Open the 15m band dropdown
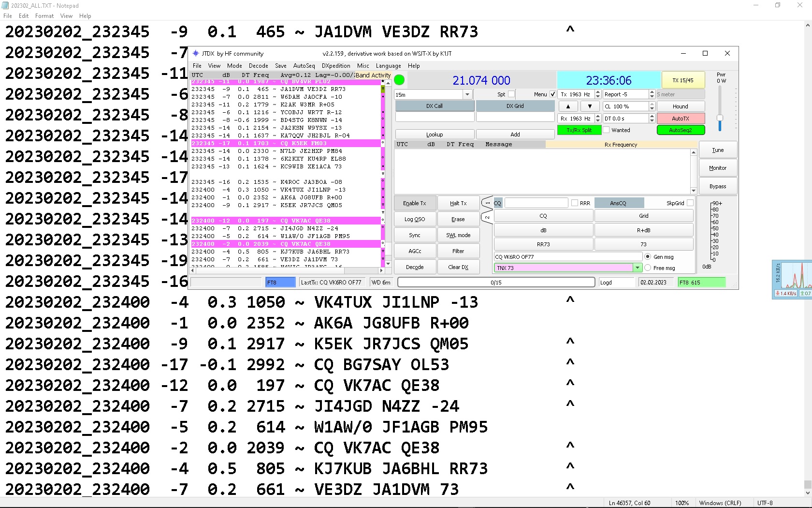The height and width of the screenshot is (508, 812). coord(467,95)
